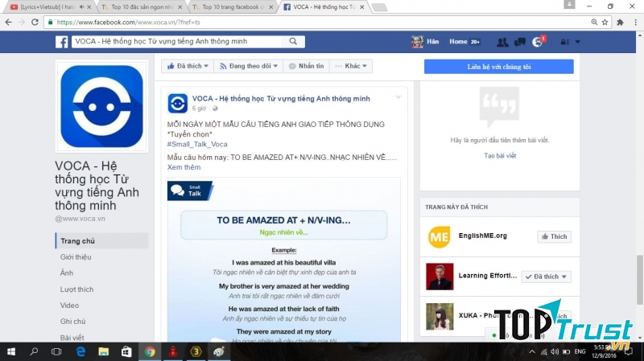Viewport: 644px width, 361px height.
Task: Click the VOCA page profile picture
Action: [101, 106]
